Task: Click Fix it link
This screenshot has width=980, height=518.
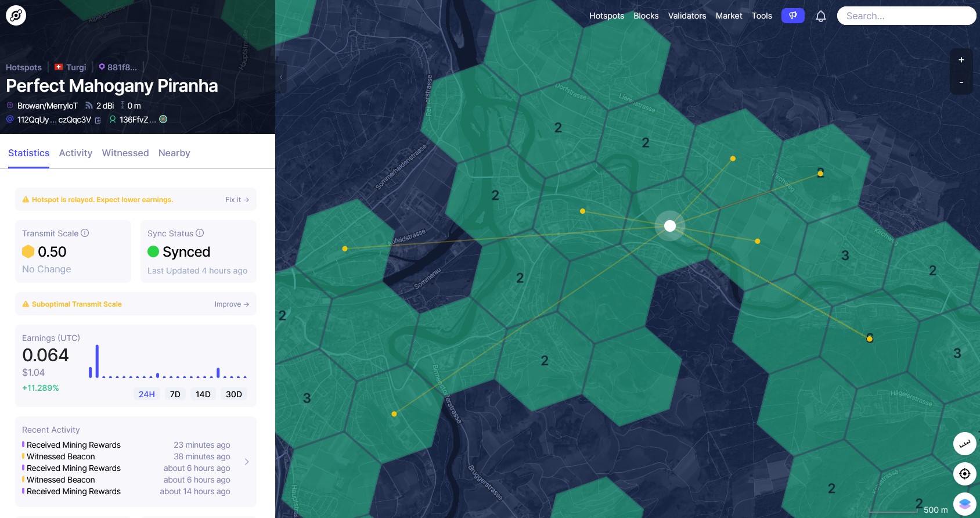Action: point(237,200)
